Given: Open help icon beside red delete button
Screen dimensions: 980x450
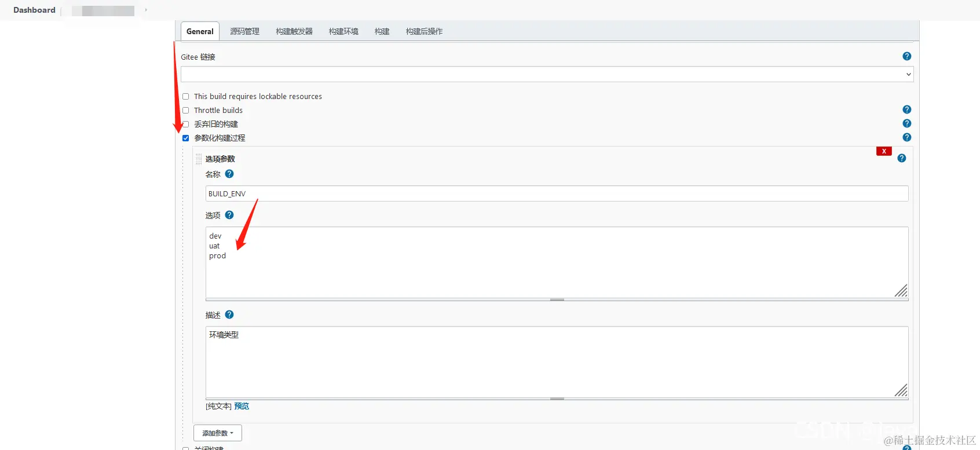Looking at the screenshot, I should pos(902,158).
